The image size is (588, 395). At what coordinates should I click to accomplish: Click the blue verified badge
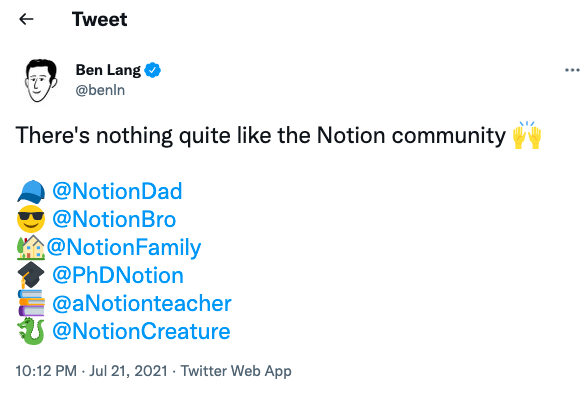pos(153,70)
